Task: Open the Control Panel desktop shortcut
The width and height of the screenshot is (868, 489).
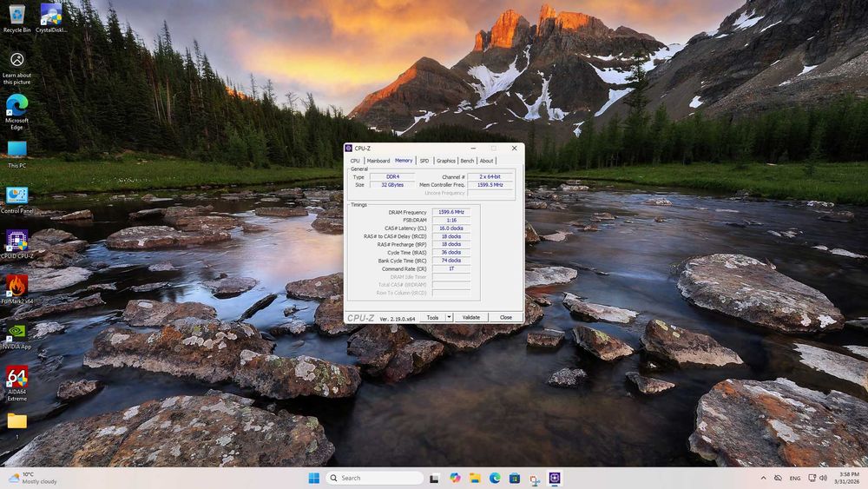Action: (16, 201)
